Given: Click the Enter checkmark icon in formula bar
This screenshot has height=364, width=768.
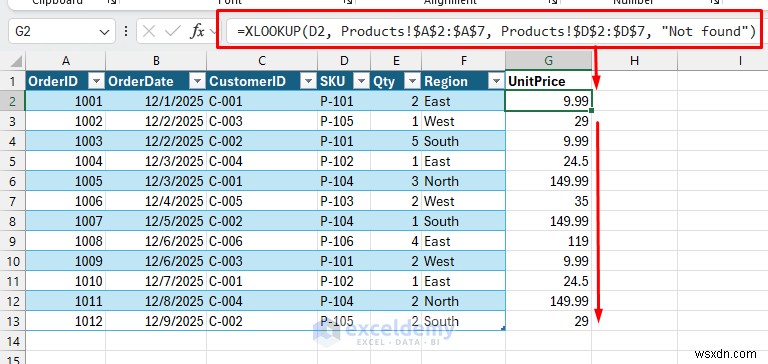Looking at the screenshot, I should pos(172,32).
